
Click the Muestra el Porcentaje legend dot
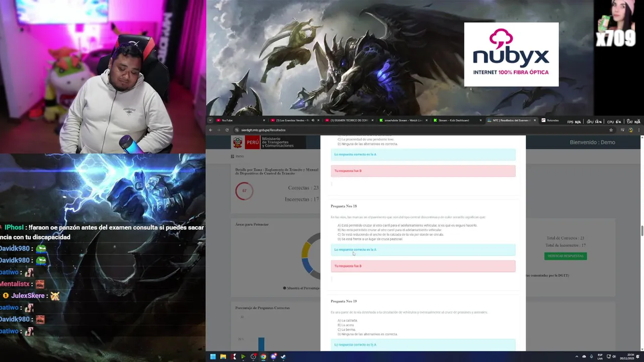pyautogui.click(x=284, y=288)
